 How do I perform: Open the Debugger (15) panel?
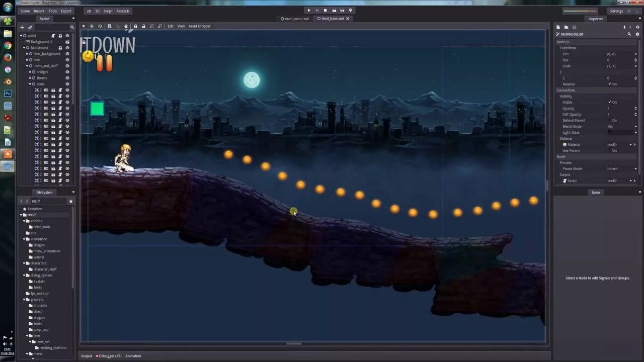[x=109, y=356]
